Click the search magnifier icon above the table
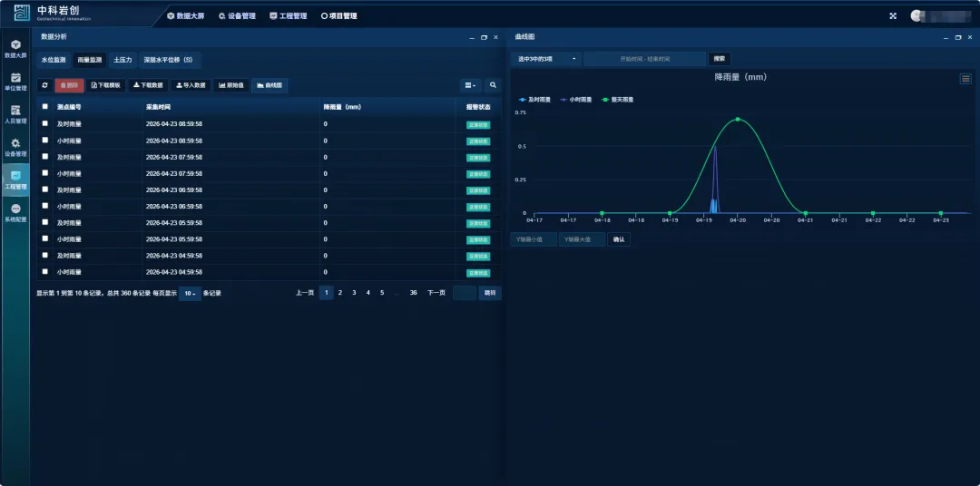 [493, 85]
